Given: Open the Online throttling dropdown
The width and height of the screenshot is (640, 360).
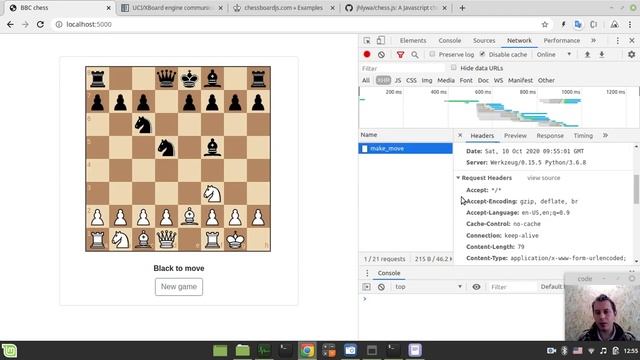Looking at the screenshot, I should [x=554, y=54].
